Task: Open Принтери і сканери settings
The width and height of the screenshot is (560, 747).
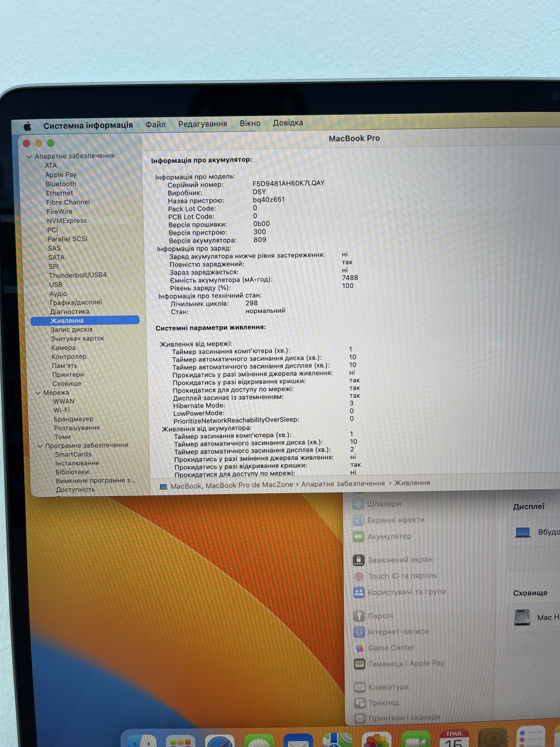Action: pos(404,718)
